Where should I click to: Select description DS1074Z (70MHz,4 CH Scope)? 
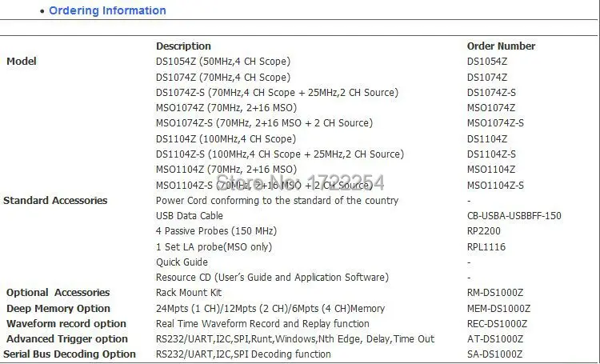pyautogui.click(x=223, y=78)
